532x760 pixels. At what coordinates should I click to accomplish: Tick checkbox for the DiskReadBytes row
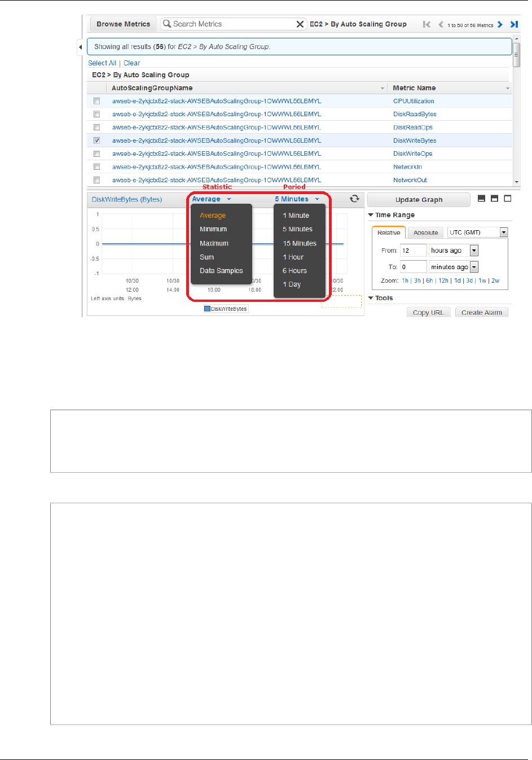[x=97, y=114]
